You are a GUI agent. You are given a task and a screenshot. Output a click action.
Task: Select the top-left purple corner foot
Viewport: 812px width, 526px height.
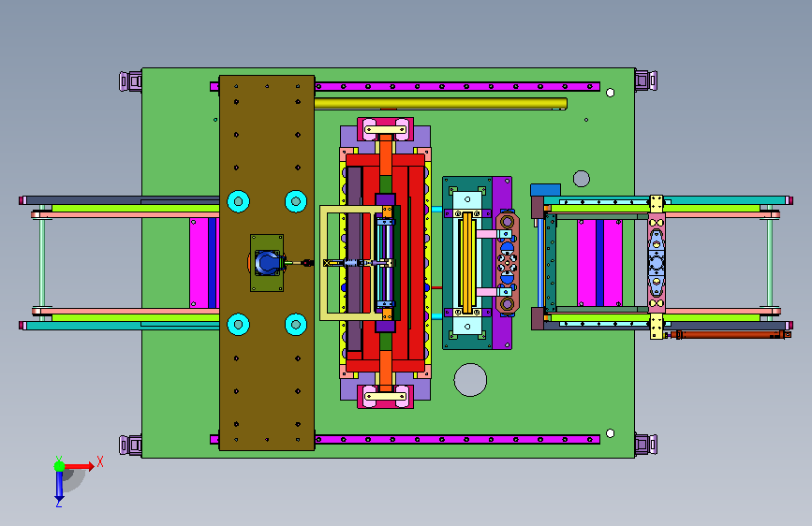pos(130,81)
